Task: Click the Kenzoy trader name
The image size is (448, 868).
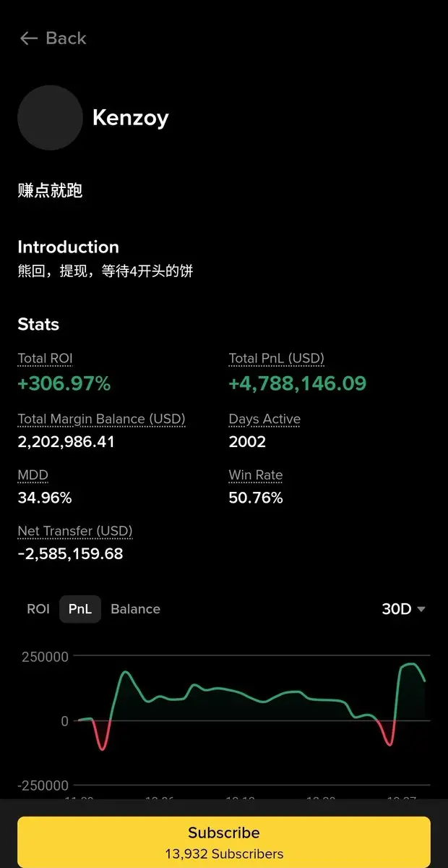Action: [130, 118]
